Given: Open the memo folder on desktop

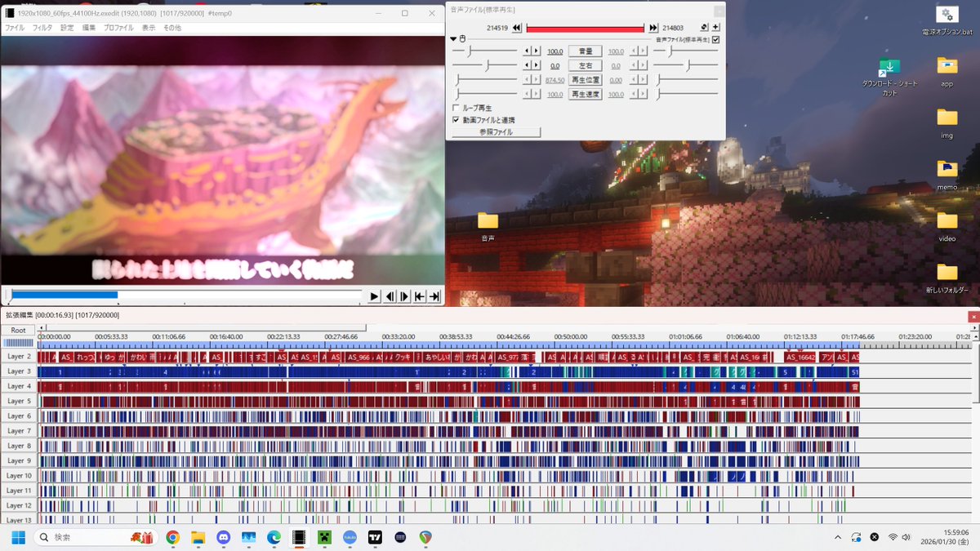Looking at the screenshot, I should point(947,174).
